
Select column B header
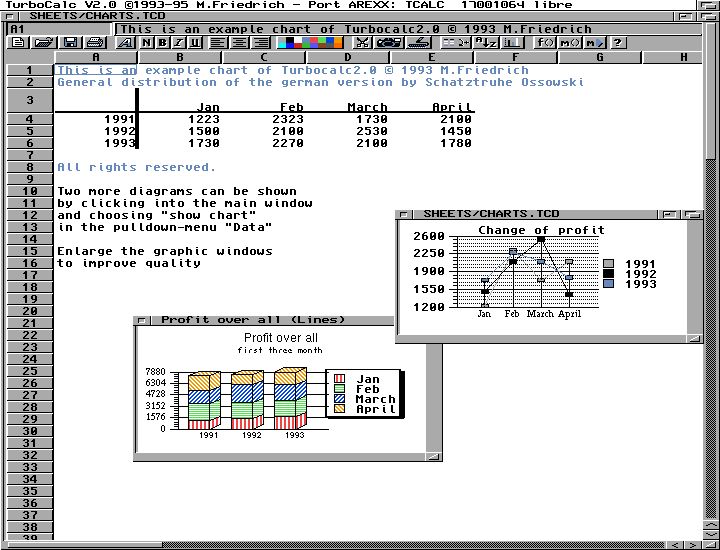pos(180,57)
